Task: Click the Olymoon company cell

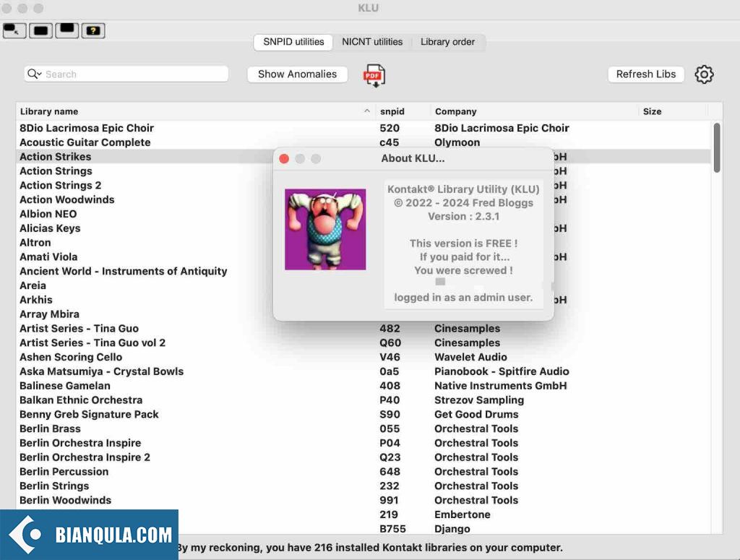Action: coord(457,142)
